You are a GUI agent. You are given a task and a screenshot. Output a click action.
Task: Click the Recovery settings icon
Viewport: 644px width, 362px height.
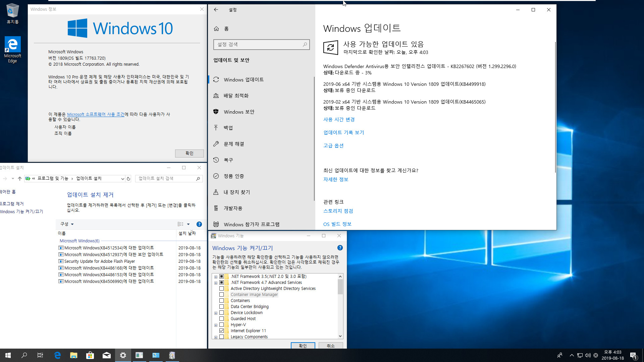pos(216,160)
